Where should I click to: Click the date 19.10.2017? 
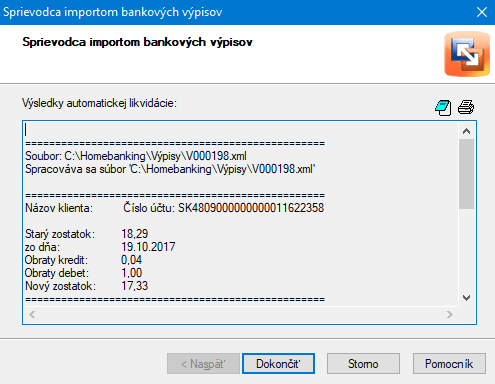click(x=148, y=247)
